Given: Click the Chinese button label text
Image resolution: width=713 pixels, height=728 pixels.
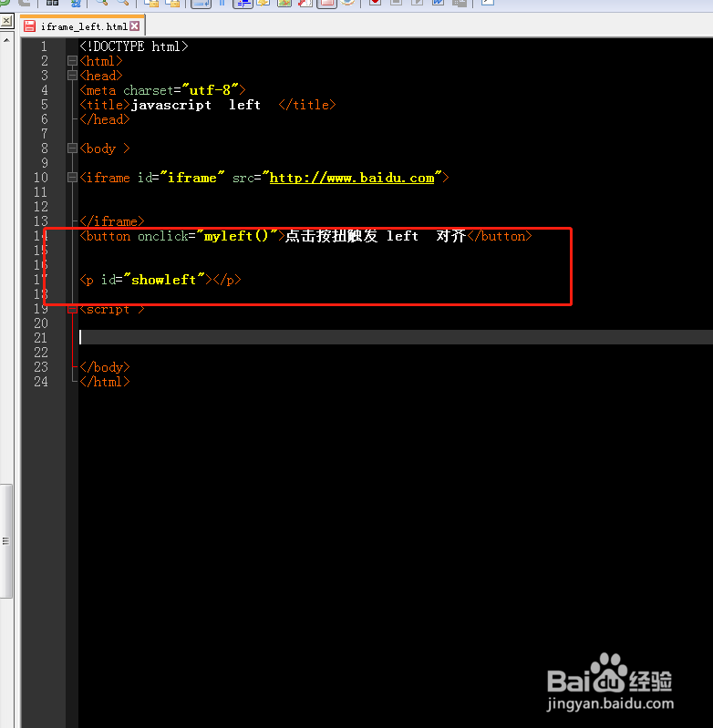Looking at the screenshot, I should 376,236.
